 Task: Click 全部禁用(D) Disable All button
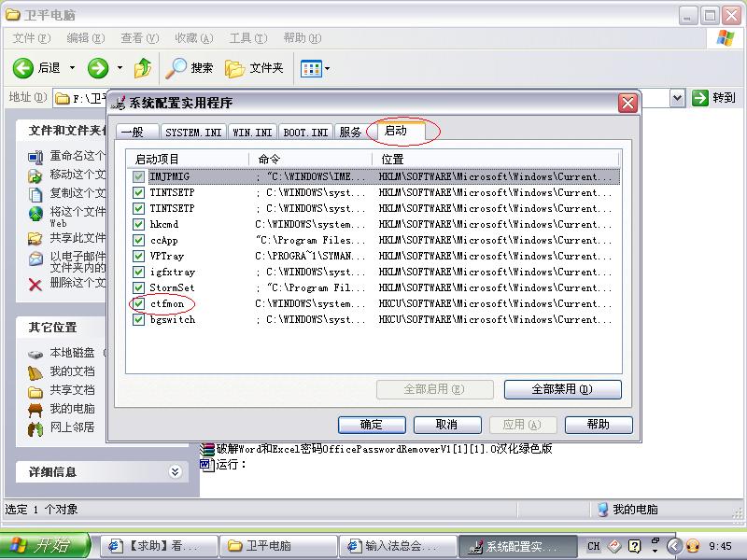tap(563, 389)
